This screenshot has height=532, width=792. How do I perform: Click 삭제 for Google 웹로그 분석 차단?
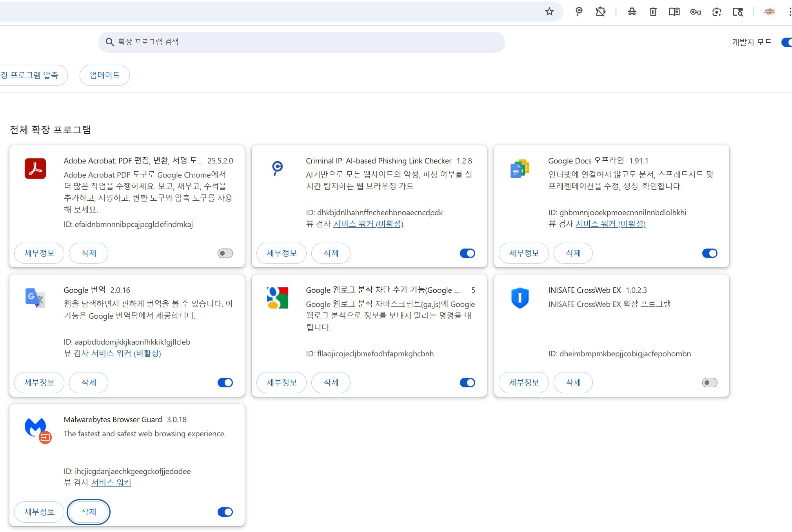[x=331, y=383]
